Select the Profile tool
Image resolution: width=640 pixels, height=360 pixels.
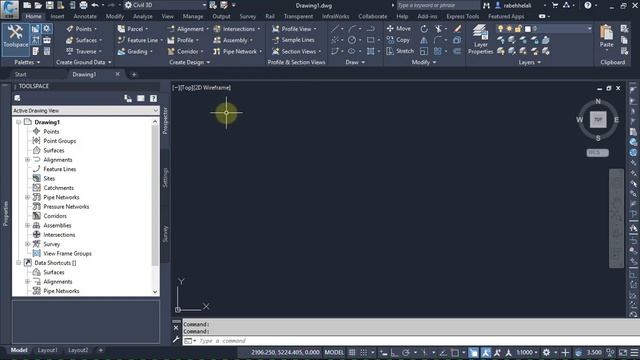tap(183, 40)
